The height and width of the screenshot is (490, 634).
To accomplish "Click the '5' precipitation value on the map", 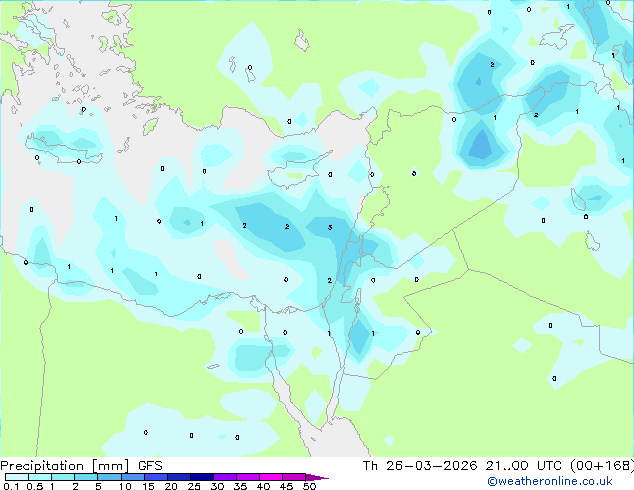I will 330,228.
